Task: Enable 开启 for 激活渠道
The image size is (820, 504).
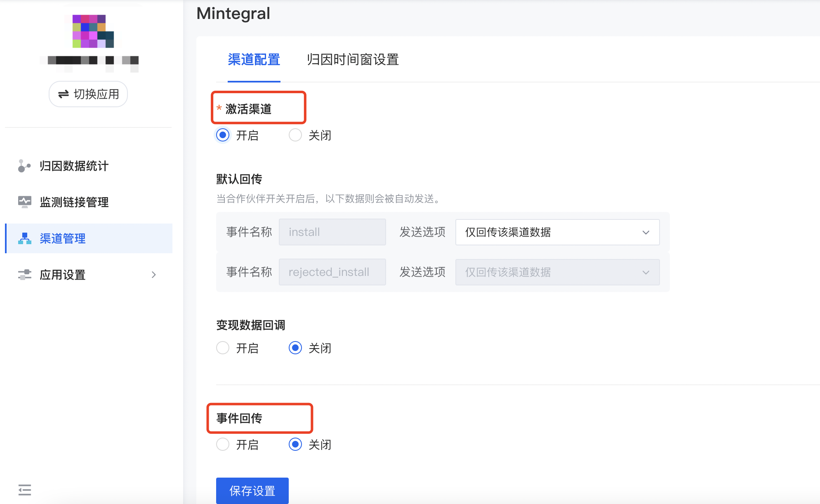Action: (223, 135)
